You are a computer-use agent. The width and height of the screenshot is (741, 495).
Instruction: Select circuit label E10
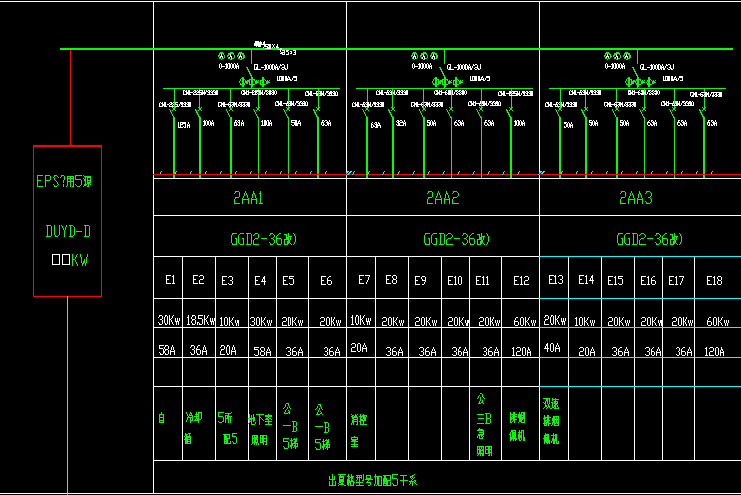tap(455, 281)
